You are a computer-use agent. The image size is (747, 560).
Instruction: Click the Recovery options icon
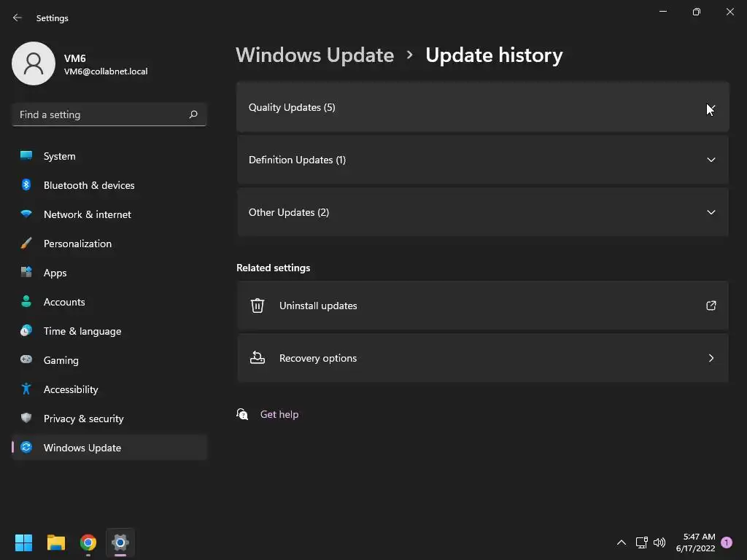[x=258, y=358]
